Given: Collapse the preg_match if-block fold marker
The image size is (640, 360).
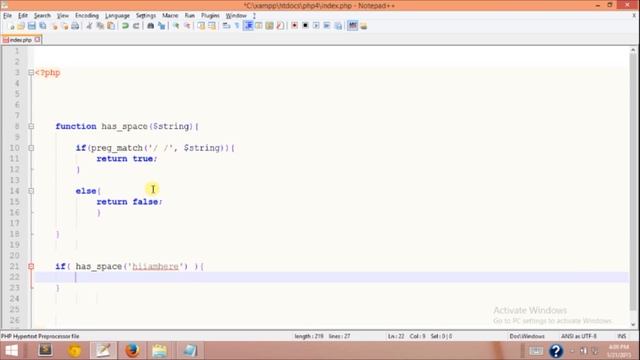Looking at the screenshot, I should pos(31,148).
